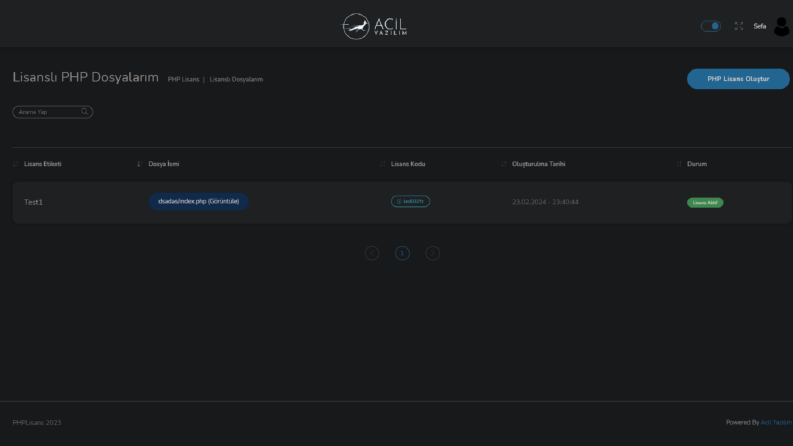Viewport: 793px width, 446px height.
Task: Copy the license code badge
Action: (x=410, y=201)
